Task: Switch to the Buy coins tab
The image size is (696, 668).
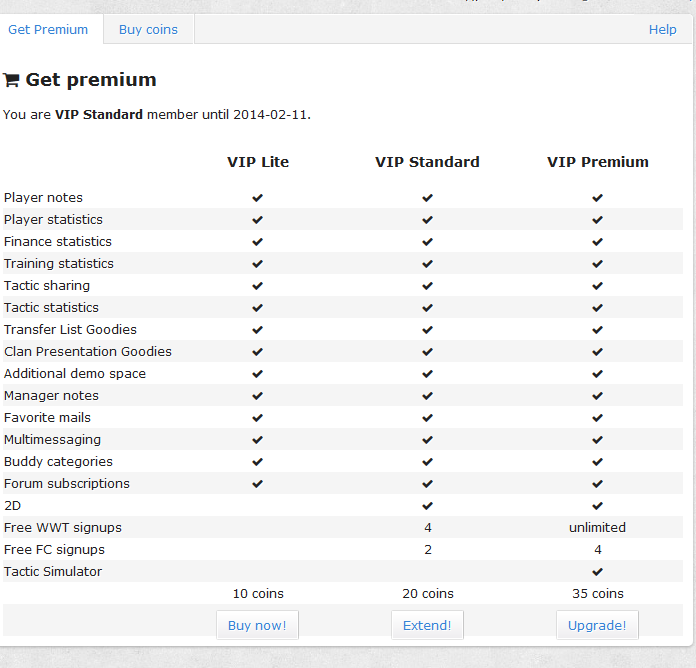Action: [x=148, y=29]
